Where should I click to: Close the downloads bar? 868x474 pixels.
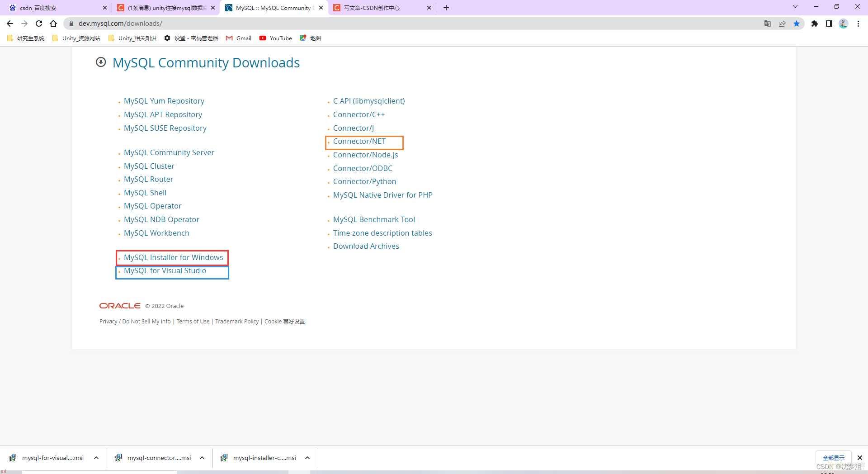click(860, 458)
